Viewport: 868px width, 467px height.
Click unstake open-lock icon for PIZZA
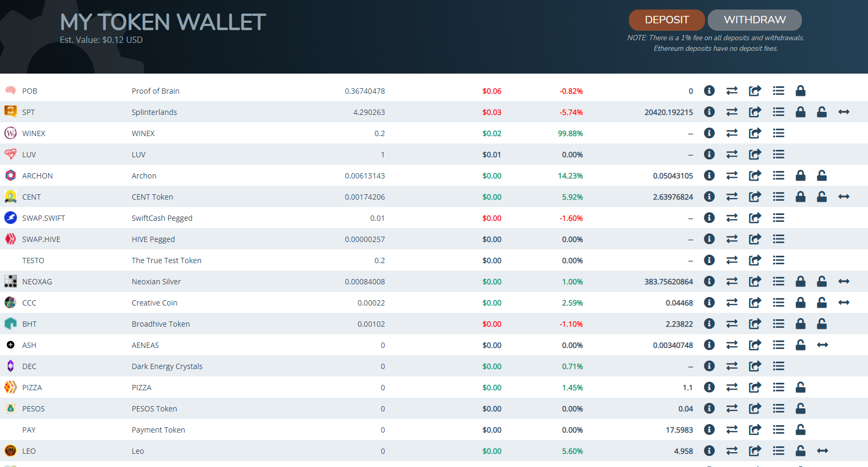tap(800, 387)
